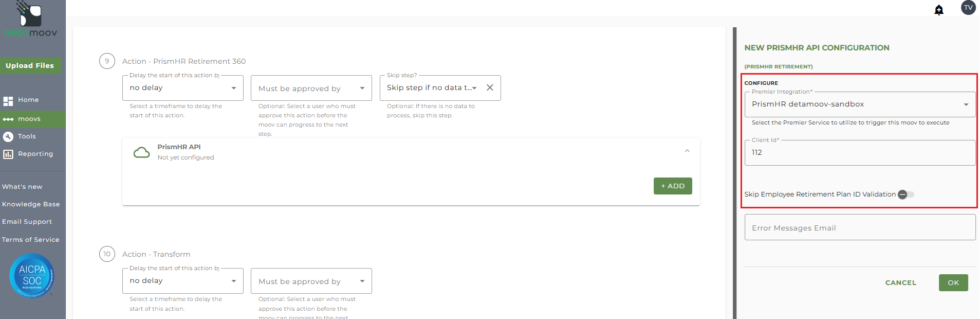Screen dimensions: 980x319
Task: Click the Tools wrench icon
Action: click(8, 137)
